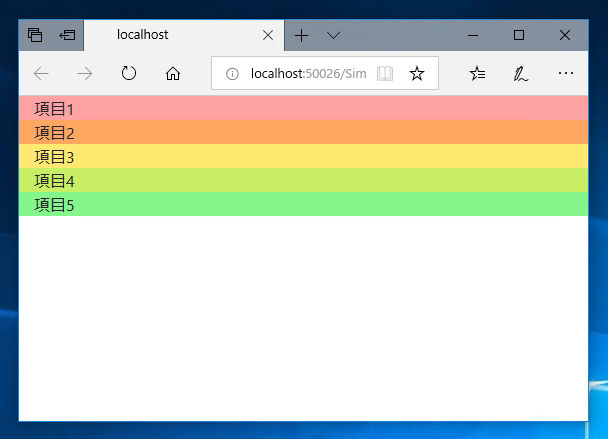Screen dimensions: 608x439
Task: Select the lime row 項目4
Action: [304, 180]
